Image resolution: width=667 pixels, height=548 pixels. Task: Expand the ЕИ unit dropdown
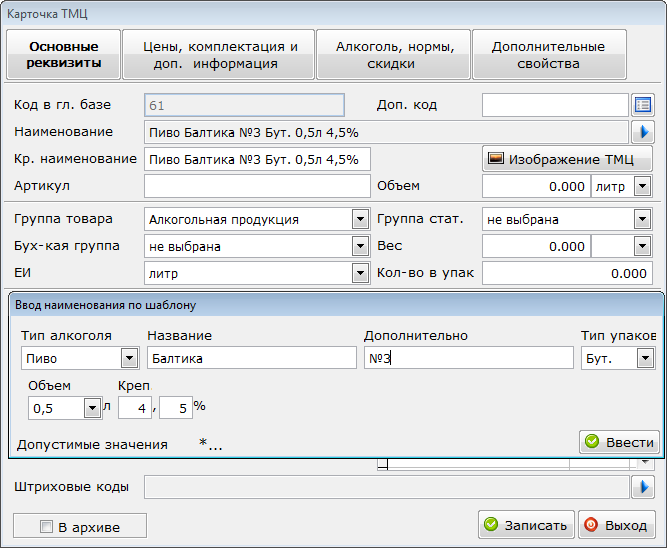(360, 273)
